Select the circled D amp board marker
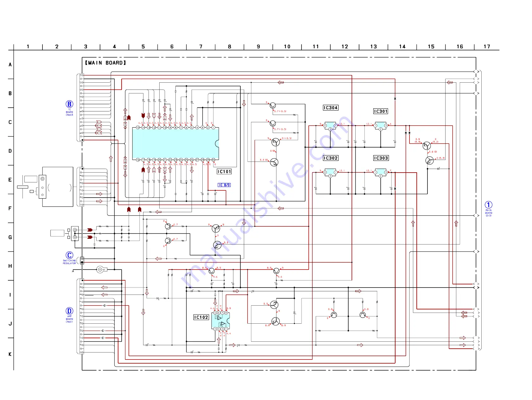 69,311
